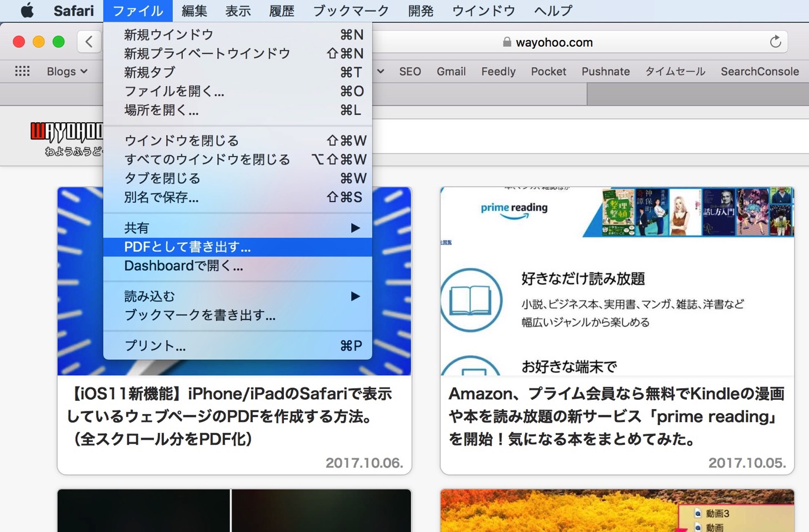Open the 開発 menu
The image size is (809, 532).
coord(421,11)
